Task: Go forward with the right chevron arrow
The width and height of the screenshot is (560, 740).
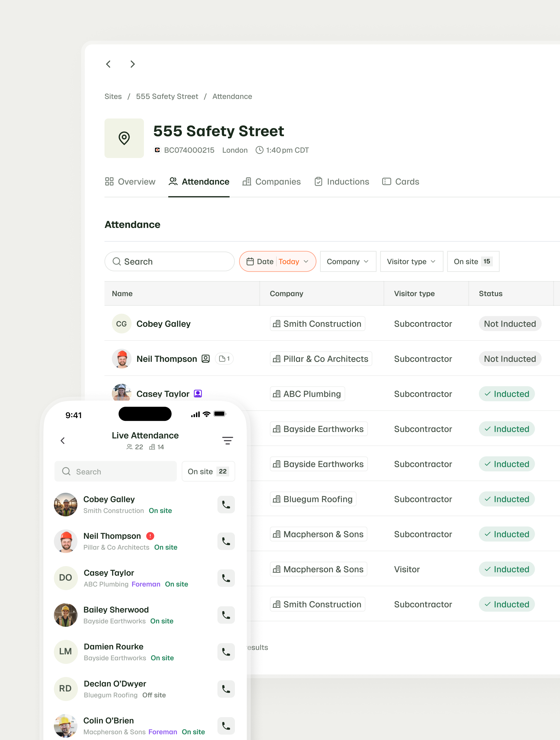Action: click(132, 64)
